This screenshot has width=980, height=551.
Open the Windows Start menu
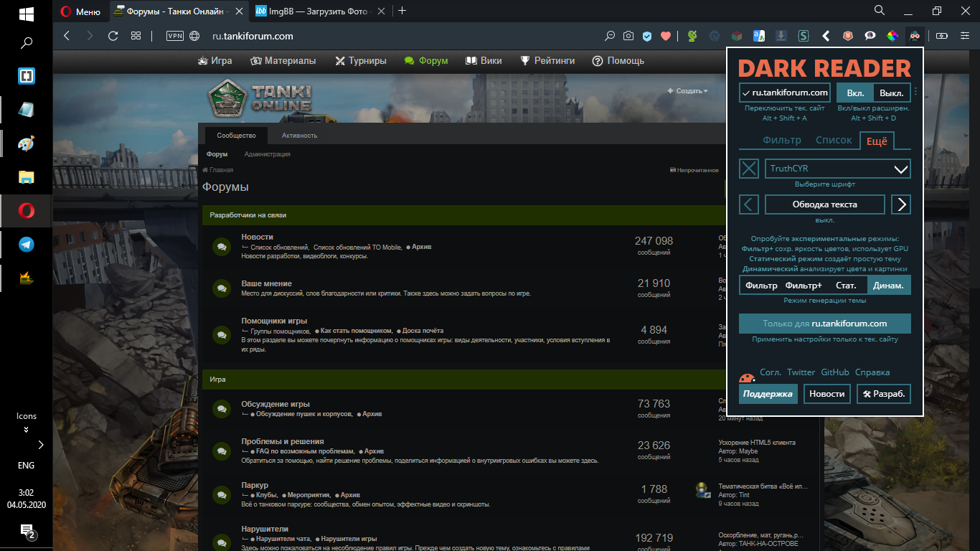(x=26, y=14)
